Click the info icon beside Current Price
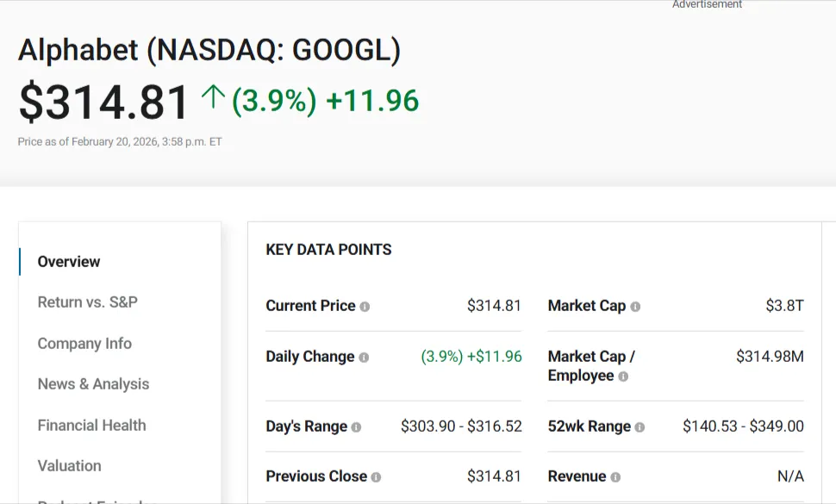 pos(365,306)
